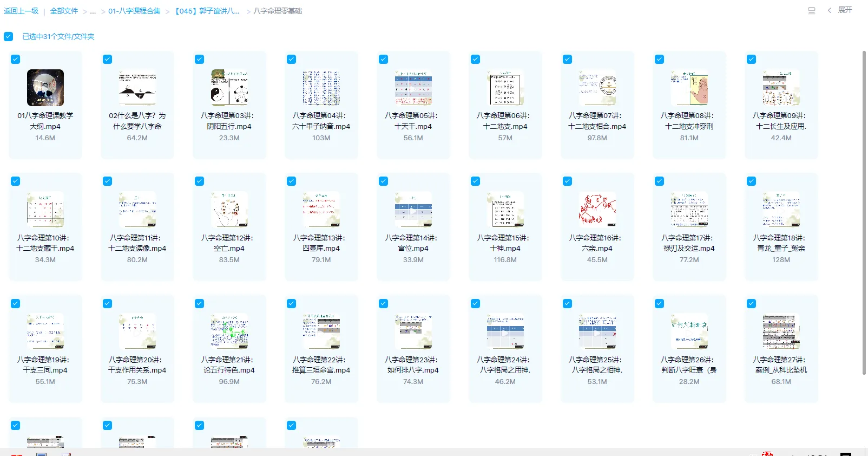
Task: Expand the collapsed "..." breadcrumb path
Action: click(x=93, y=11)
